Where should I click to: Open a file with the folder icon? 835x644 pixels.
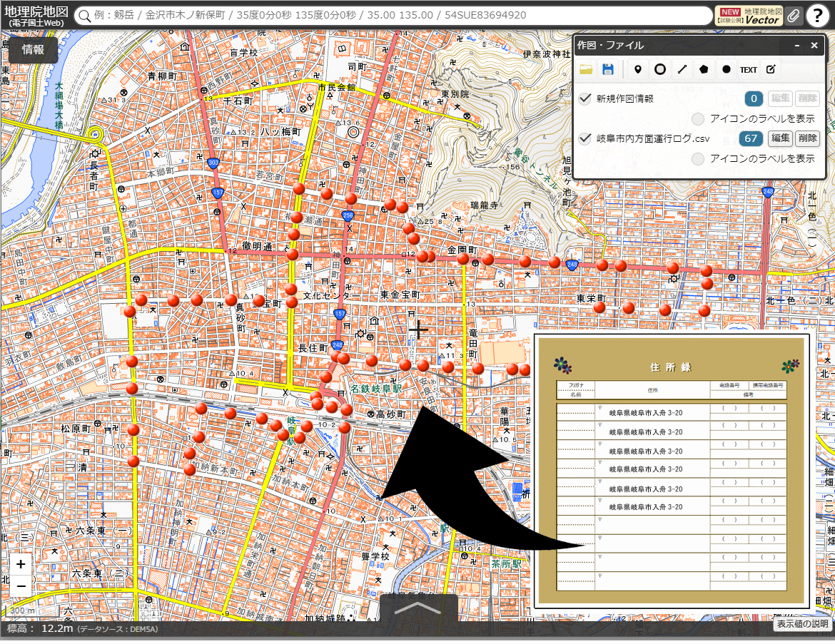[x=586, y=69]
